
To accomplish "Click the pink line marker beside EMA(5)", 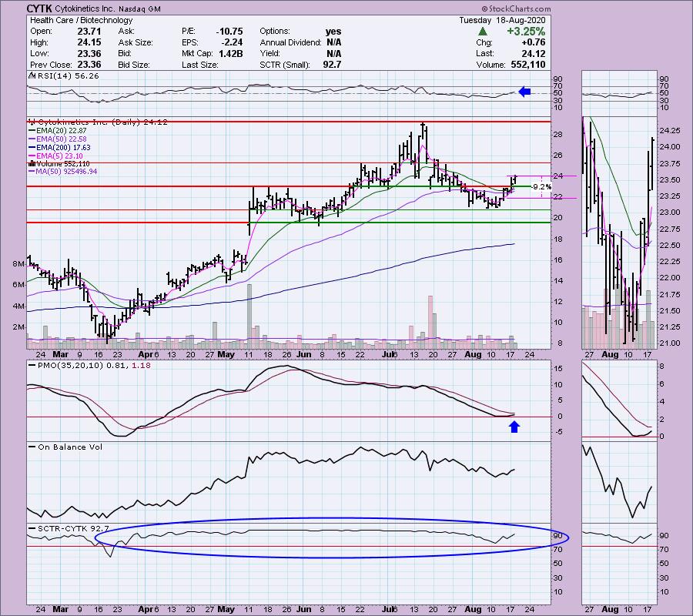I will [x=32, y=156].
